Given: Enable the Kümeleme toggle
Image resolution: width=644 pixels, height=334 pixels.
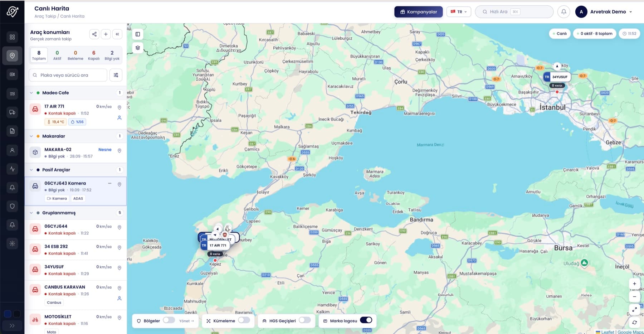Looking at the screenshot, I should 244,320.
